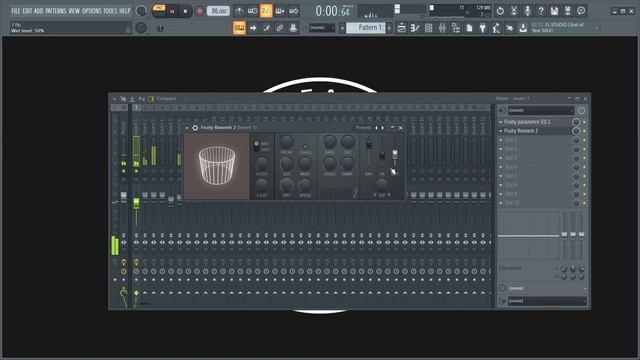
Task: Open the channel rack icon
Action: click(x=415, y=28)
